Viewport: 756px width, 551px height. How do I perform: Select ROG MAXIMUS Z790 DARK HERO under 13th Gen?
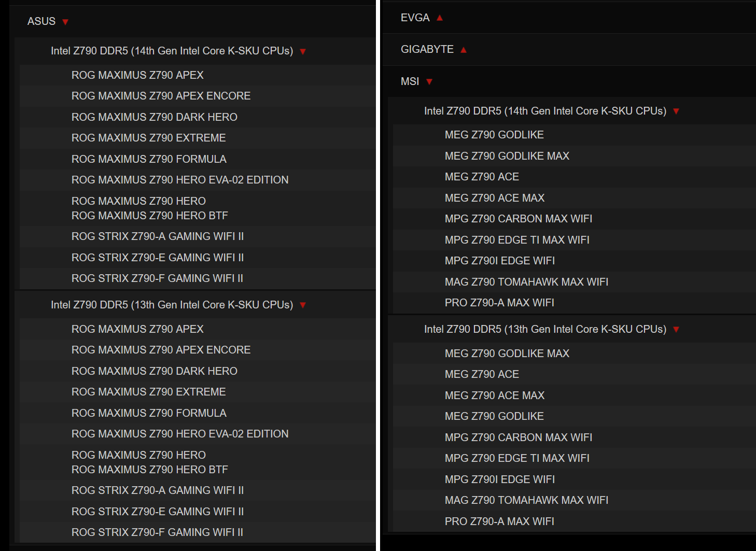pyautogui.click(x=155, y=371)
